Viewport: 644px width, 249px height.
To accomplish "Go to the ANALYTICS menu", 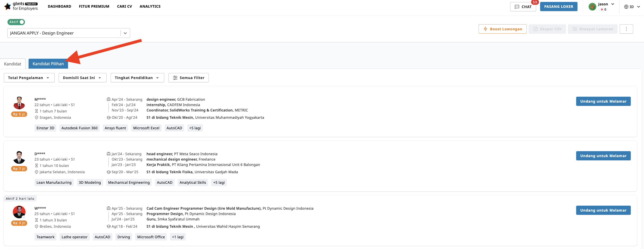I will (150, 6).
